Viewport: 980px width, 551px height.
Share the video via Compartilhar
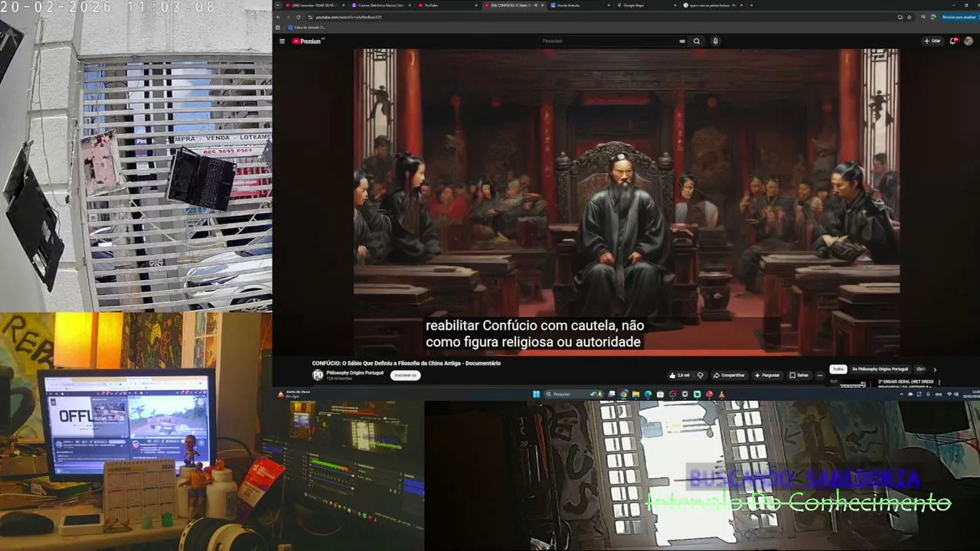(729, 375)
